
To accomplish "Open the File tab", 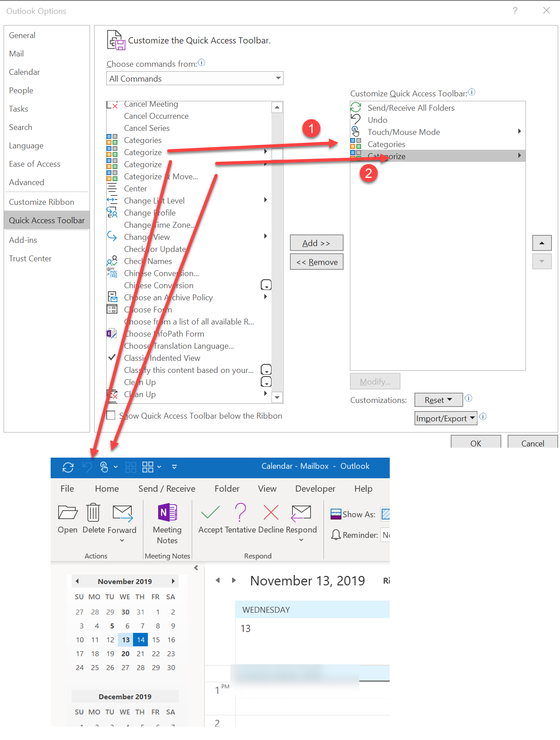I will coord(67,489).
